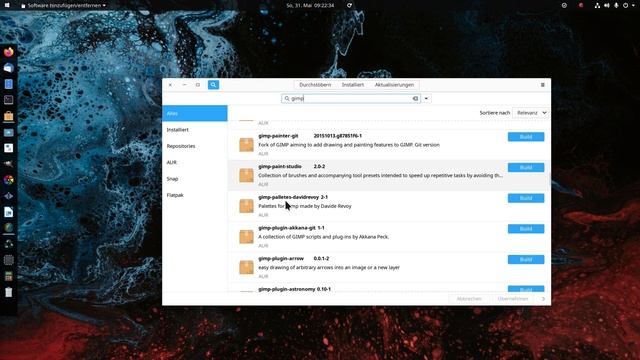Open the application grid icon in the dock
Screen dimensions: 640x360
coord(9,260)
